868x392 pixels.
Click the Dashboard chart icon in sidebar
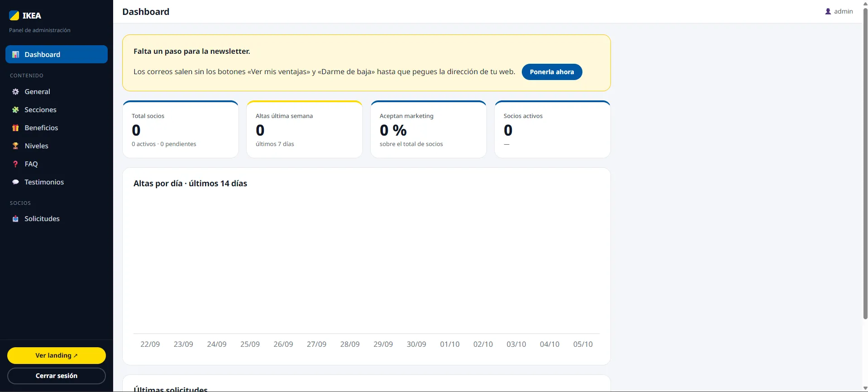(15, 55)
